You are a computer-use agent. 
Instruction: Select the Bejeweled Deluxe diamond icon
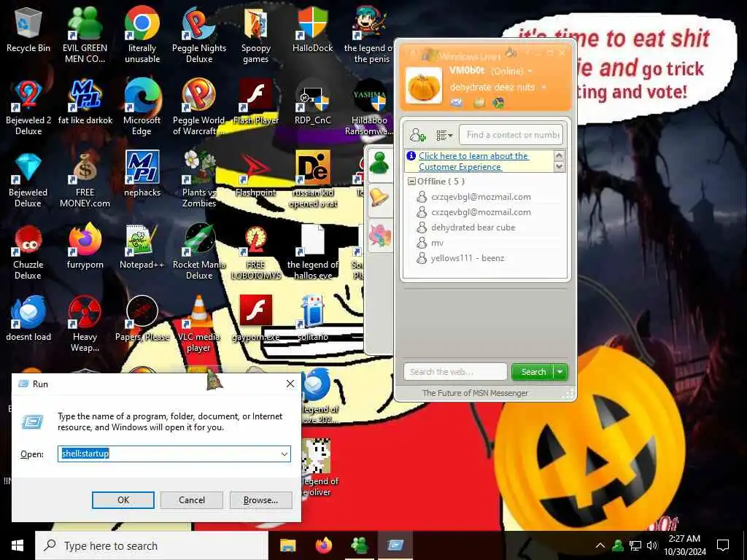28,180
